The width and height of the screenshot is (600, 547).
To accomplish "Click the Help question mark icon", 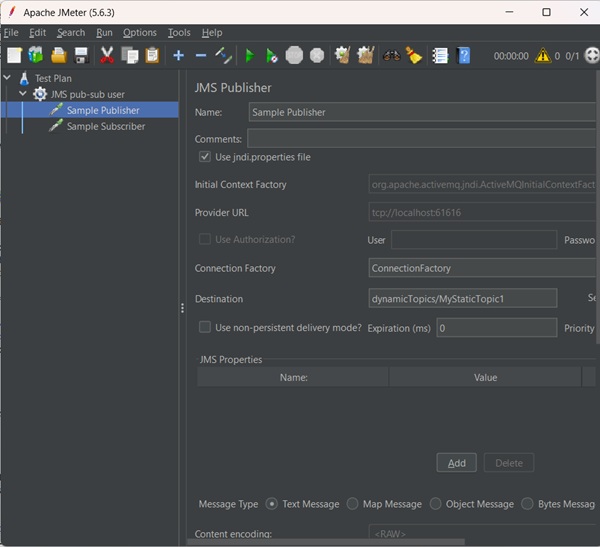I will 464,55.
